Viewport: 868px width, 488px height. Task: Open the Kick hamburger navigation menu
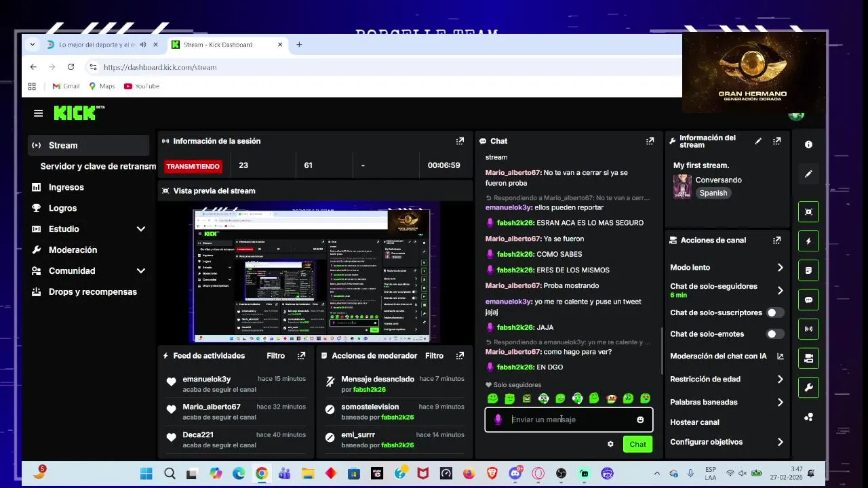(38, 113)
